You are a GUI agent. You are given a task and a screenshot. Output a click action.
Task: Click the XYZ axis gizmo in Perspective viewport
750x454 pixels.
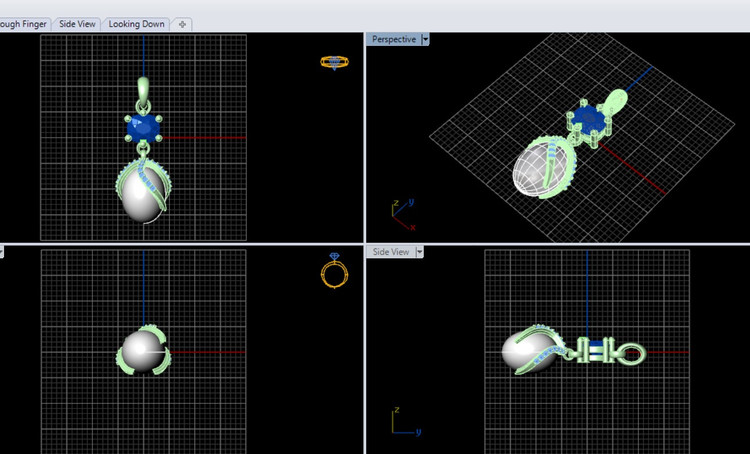point(402,214)
